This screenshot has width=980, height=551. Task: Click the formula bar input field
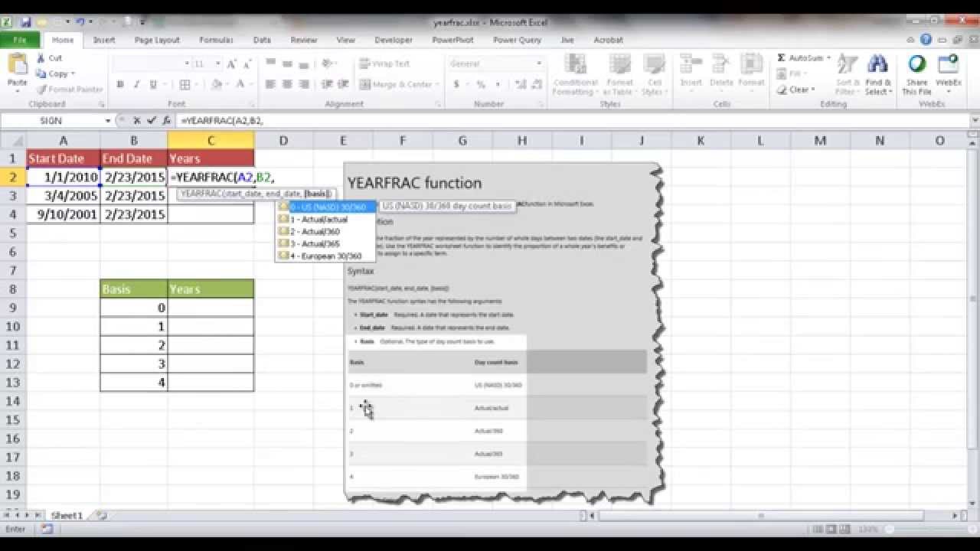(x=572, y=121)
